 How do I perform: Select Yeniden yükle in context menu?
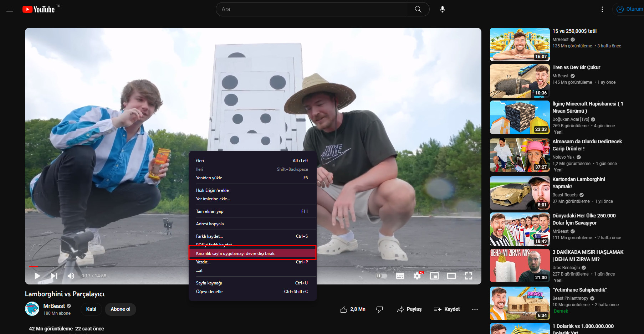point(252,178)
